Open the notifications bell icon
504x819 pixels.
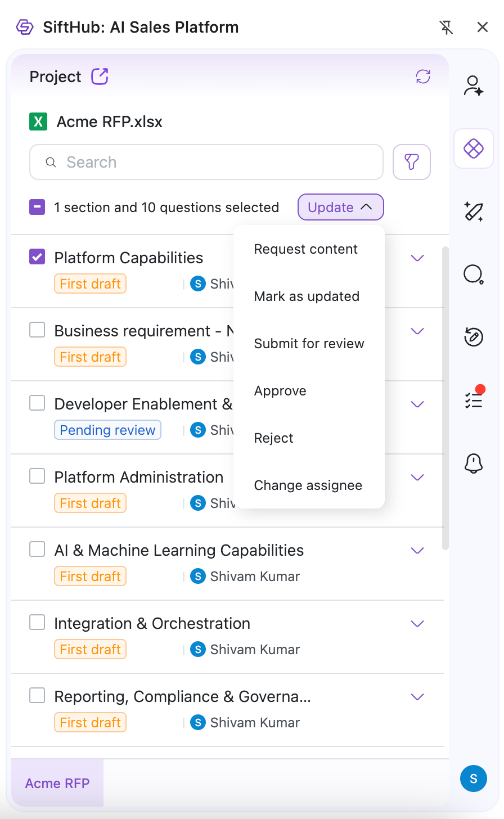[x=473, y=463]
